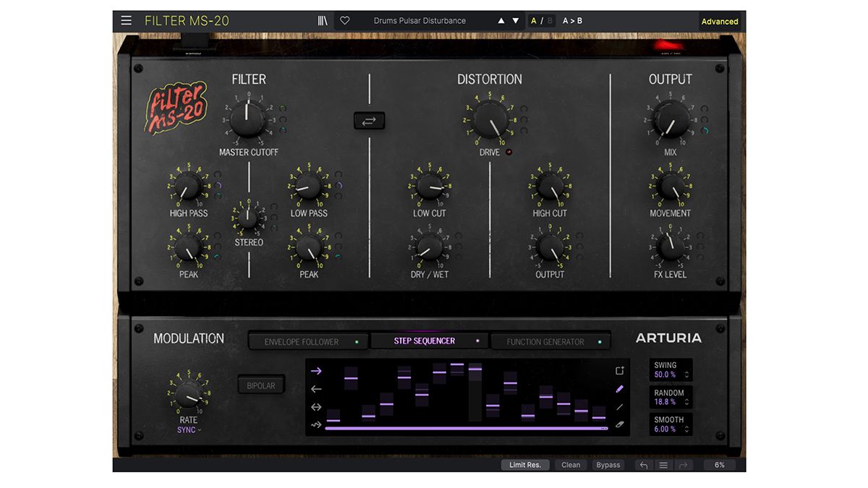Open the hamburger main menu
Viewport: 868px width, 488px height.
pyautogui.click(x=126, y=20)
